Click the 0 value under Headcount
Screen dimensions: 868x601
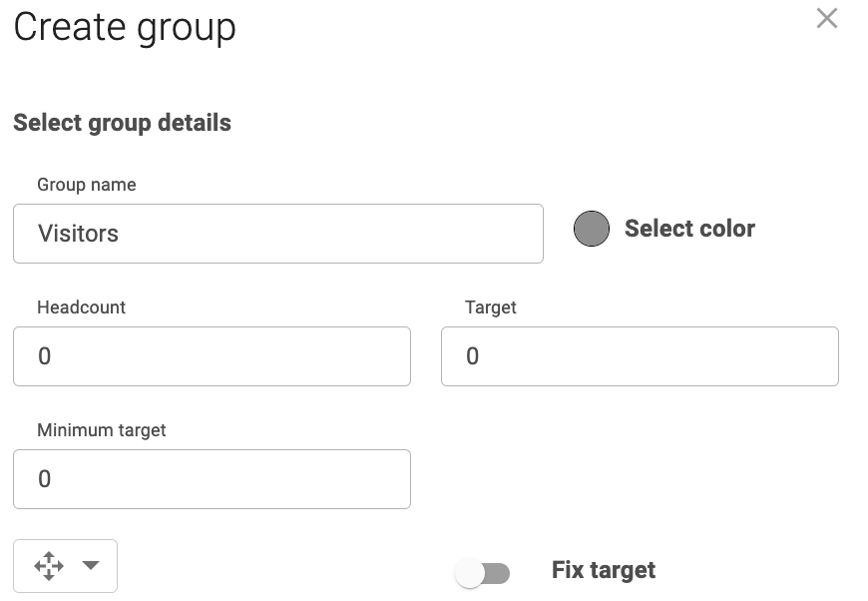point(44,356)
